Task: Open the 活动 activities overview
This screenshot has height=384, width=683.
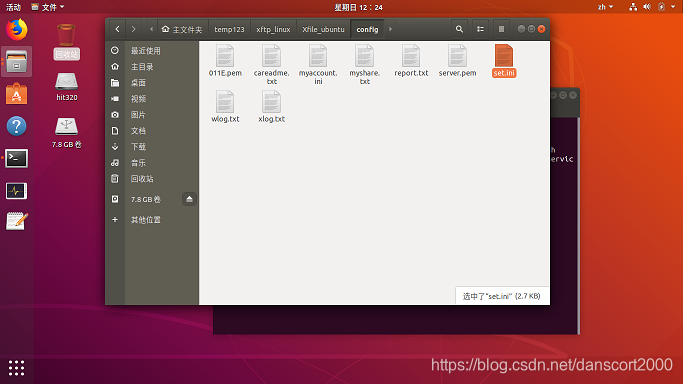Action: [x=13, y=7]
